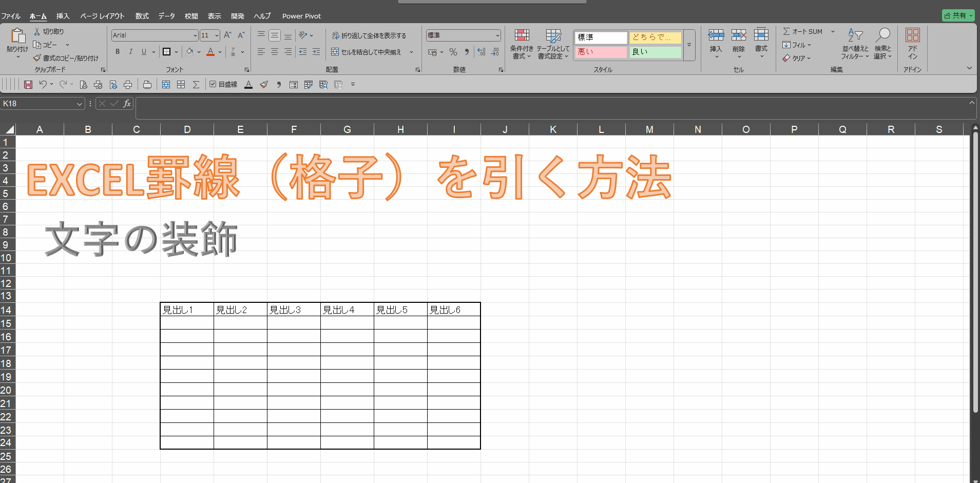Expand the cell styles gallery

click(x=689, y=45)
